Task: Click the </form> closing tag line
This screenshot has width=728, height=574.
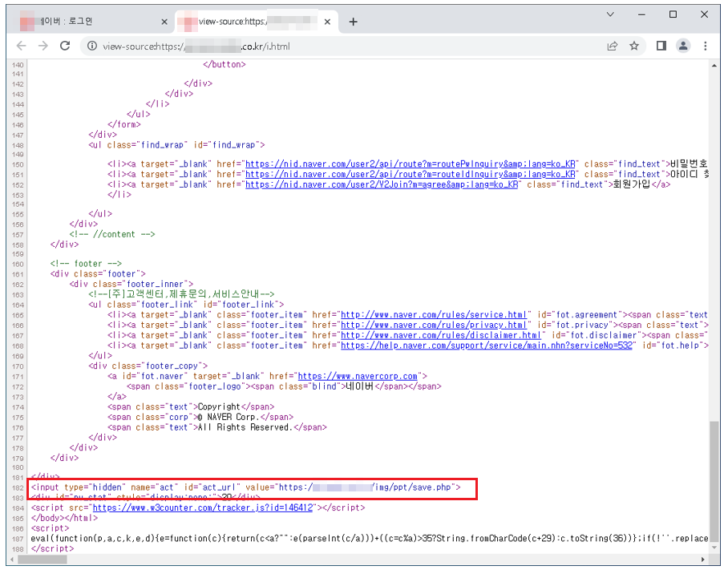Action: click(124, 124)
